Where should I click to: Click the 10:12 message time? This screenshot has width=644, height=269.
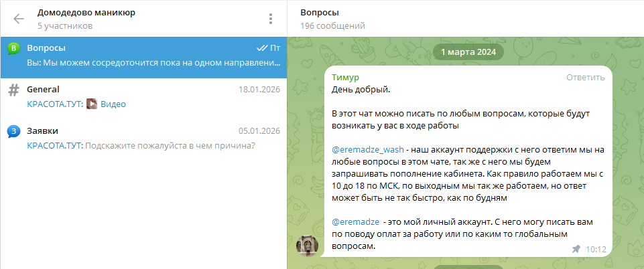(596, 249)
